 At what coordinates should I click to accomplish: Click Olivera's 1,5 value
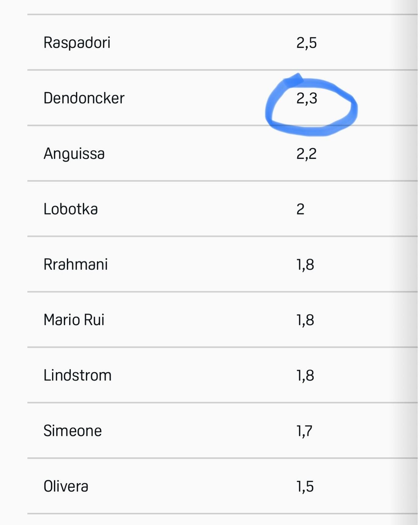pos(305,486)
